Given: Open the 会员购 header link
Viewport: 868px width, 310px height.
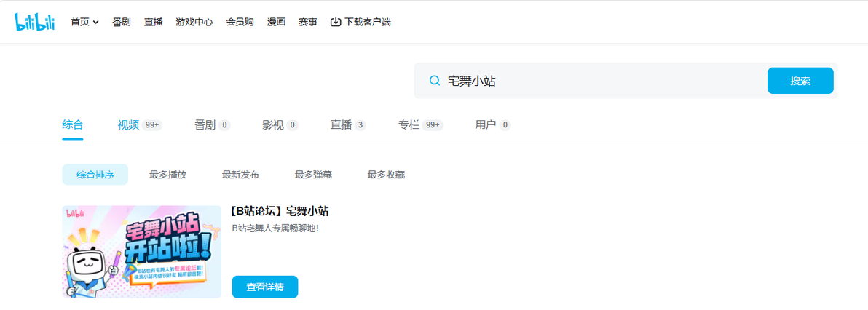Looking at the screenshot, I should tap(240, 22).
